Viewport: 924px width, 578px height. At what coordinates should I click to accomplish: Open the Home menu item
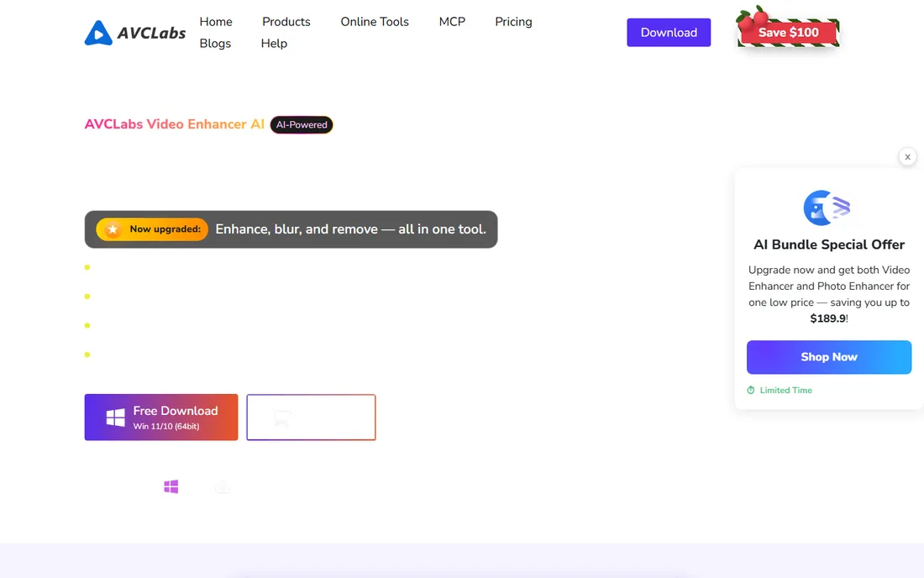click(x=216, y=22)
